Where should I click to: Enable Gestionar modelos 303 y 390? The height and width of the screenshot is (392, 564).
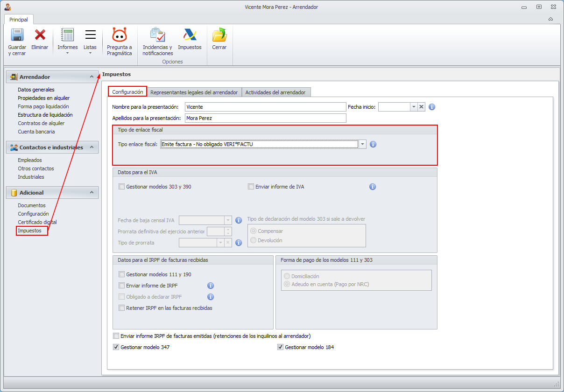[122, 187]
